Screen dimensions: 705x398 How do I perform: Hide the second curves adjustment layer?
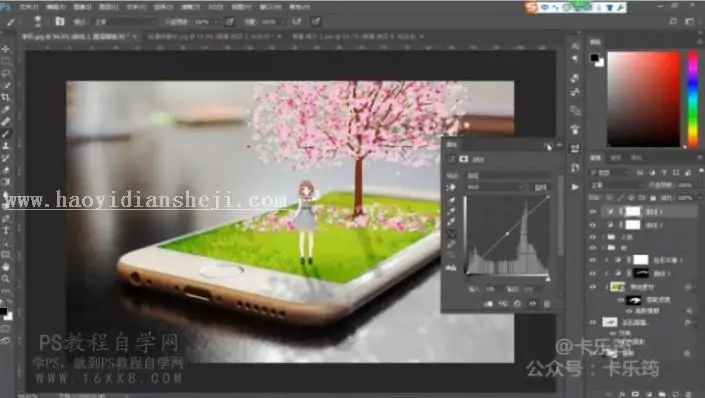(593, 224)
